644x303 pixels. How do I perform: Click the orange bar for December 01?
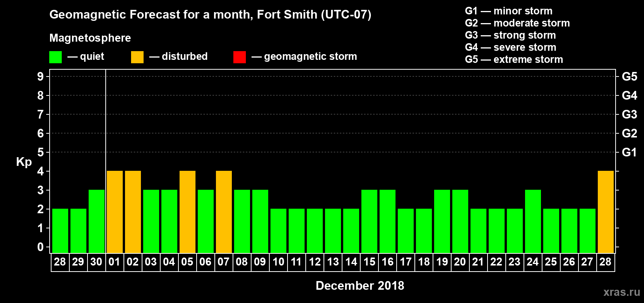pos(115,212)
